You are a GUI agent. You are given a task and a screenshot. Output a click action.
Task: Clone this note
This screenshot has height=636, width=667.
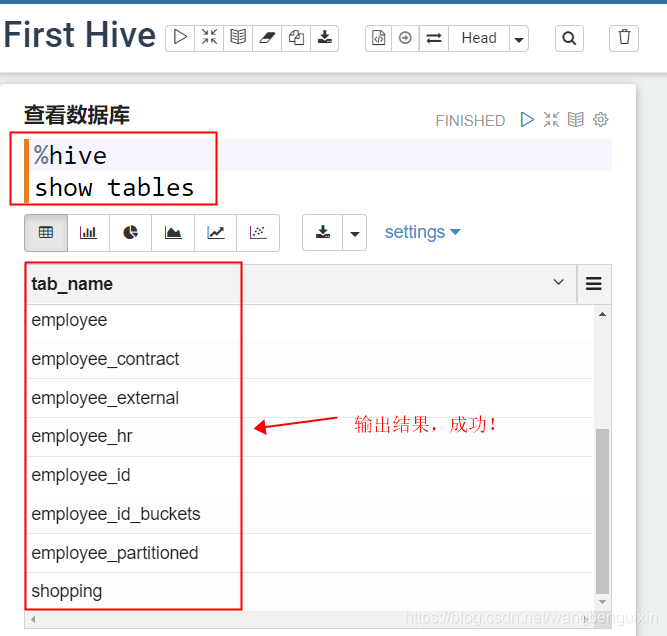(x=296, y=38)
